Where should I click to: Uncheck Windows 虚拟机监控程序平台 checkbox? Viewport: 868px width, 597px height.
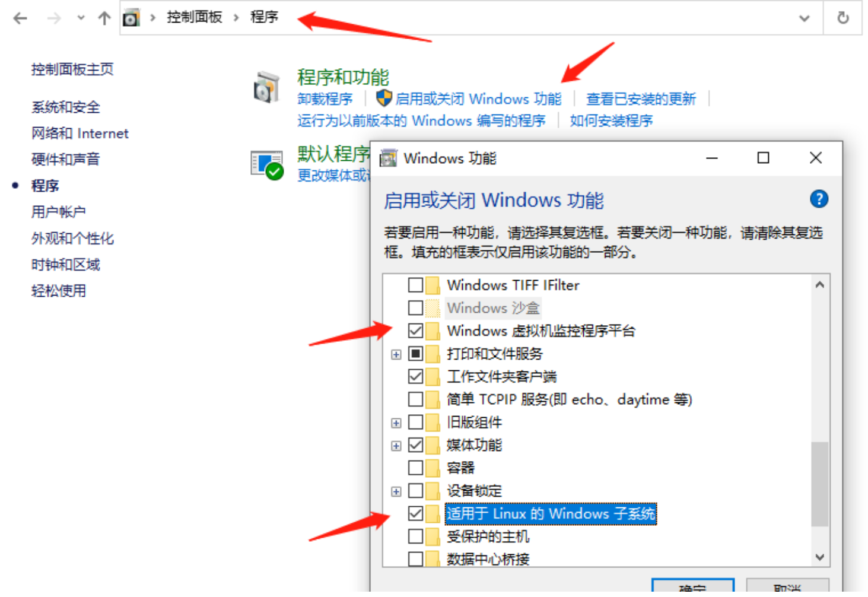click(415, 331)
